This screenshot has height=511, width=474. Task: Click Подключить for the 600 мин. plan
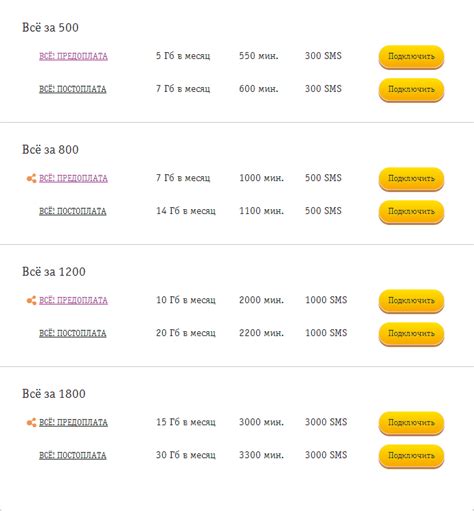pyautogui.click(x=411, y=90)
